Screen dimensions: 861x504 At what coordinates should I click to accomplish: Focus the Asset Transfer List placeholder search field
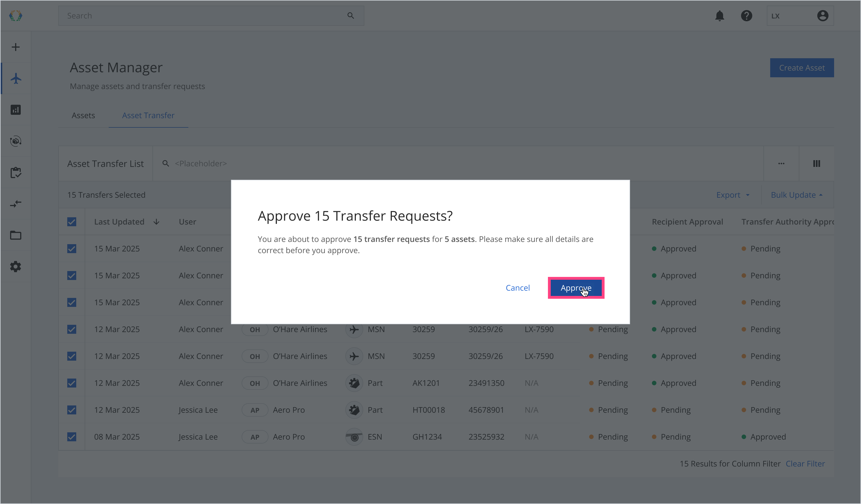click(x=458, y=164)
